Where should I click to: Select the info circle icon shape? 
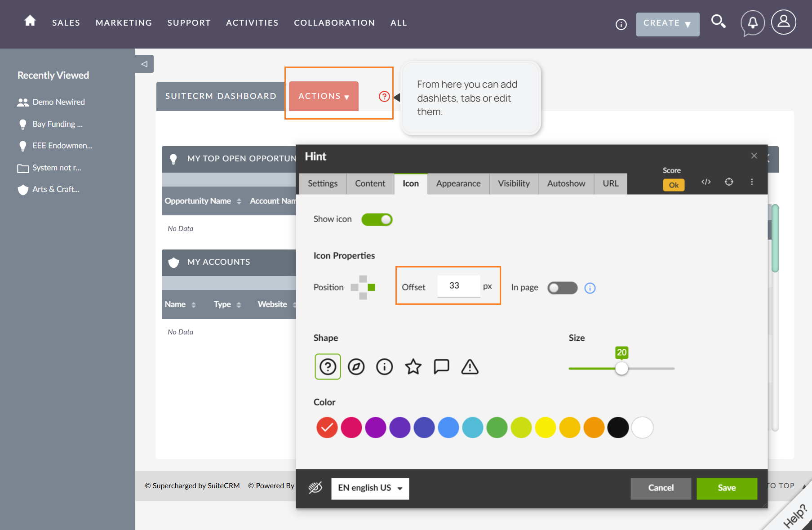(x=385, y=367)
